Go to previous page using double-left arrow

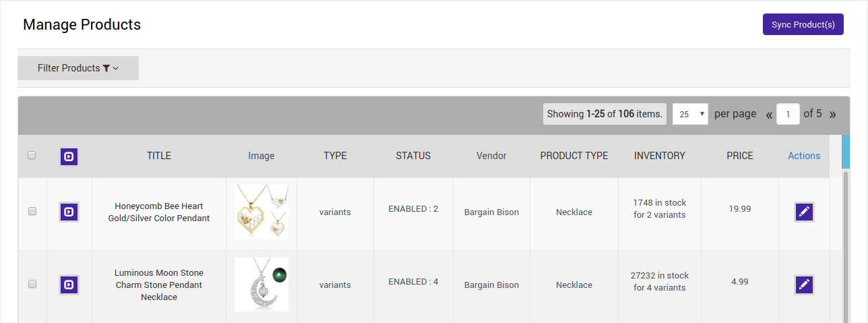point(769,114)
